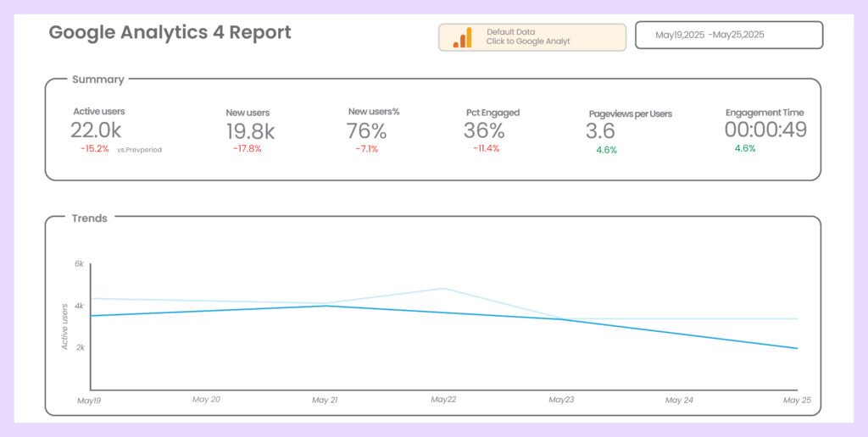Click the New users% heading
The width and height of the screenshot is (868, 437).
pos(374,111)
